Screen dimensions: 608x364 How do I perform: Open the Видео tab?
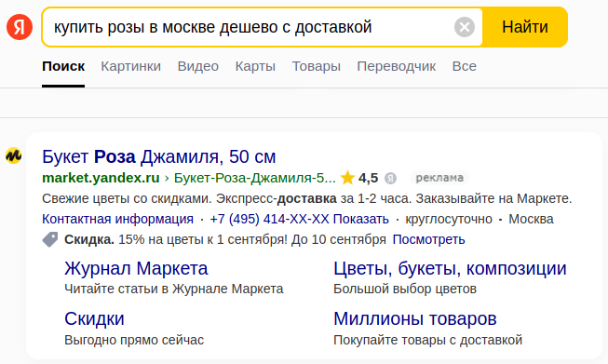[x=198, y=66]
